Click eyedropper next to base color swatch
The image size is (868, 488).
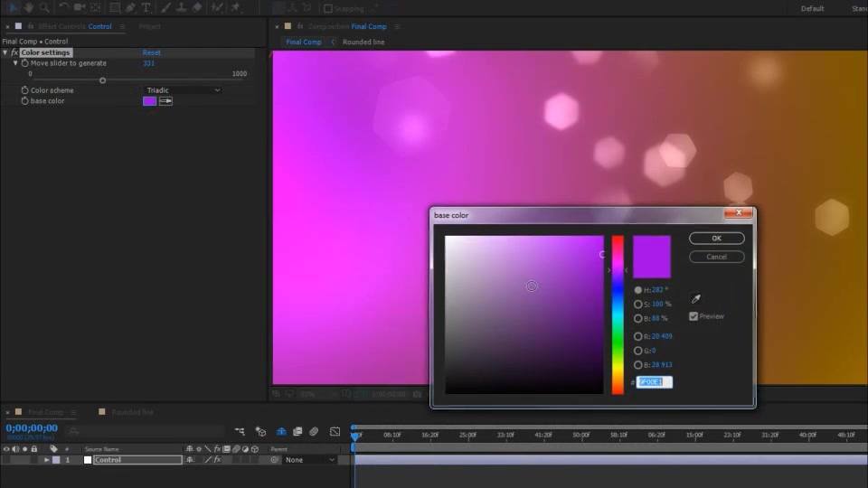point(165,100)
